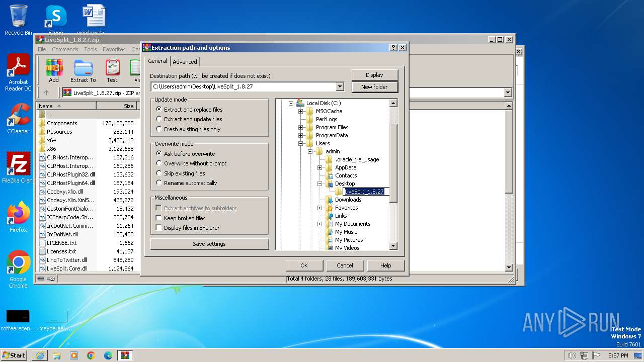Open the Tools menu in WinRAR
The image size is (644, 362).
click(91, 49)
